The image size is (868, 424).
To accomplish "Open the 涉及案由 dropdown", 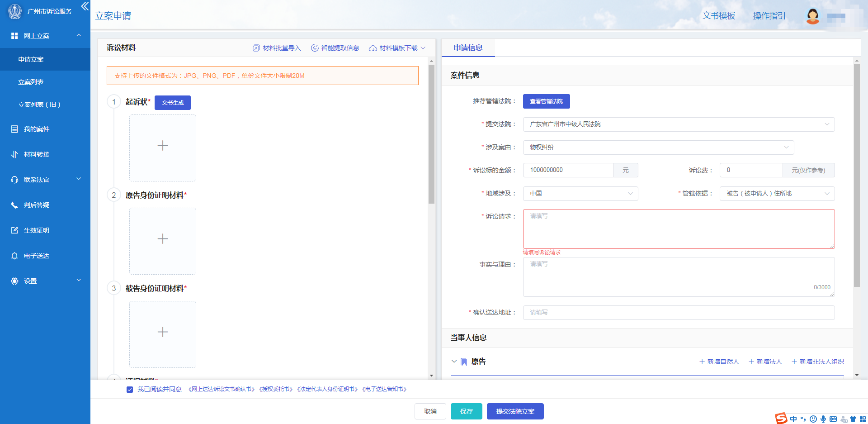I will 658,148.
